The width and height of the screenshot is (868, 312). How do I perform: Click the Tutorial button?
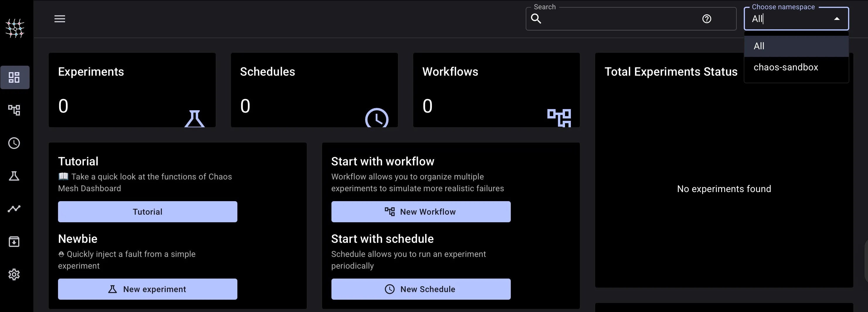(x=148, y=212)
